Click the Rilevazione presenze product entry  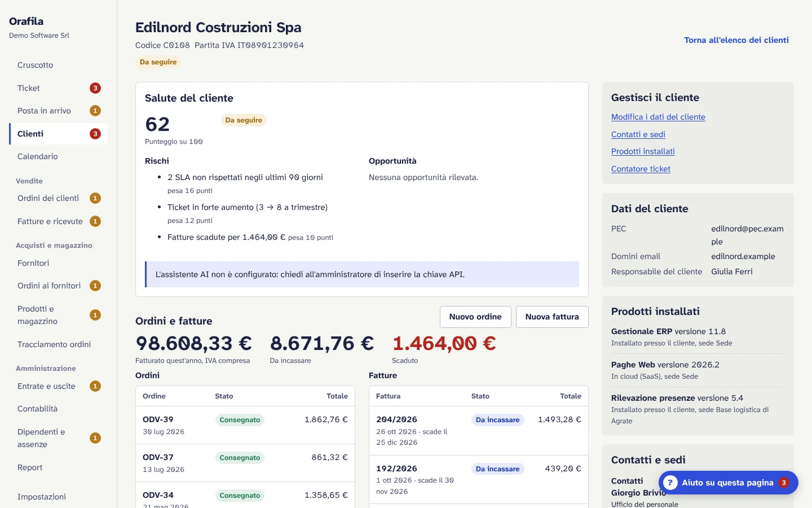tap(698, 409)
